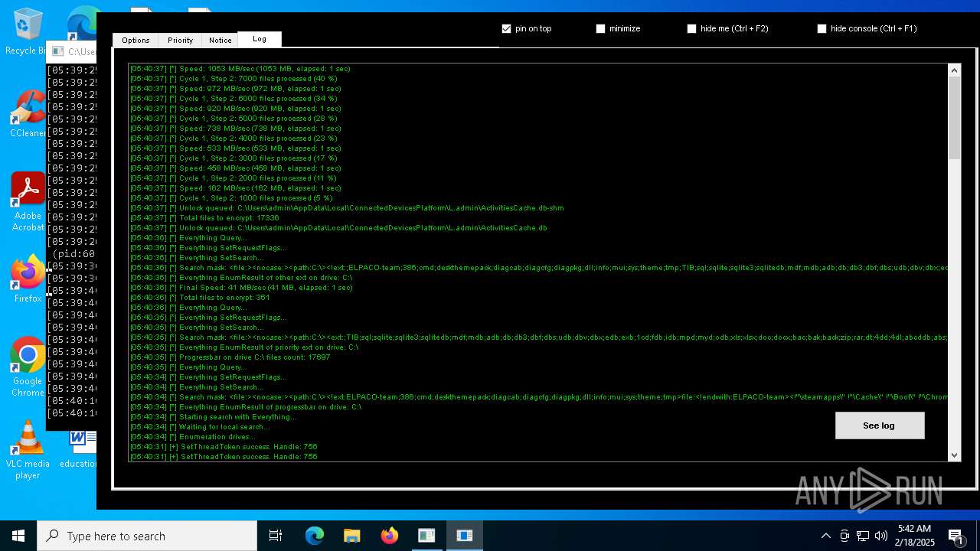The width and height of the screenshot is (980, 551).
Task: Select the 'Enumeration drives...' log line
Action: pos(193,437)
